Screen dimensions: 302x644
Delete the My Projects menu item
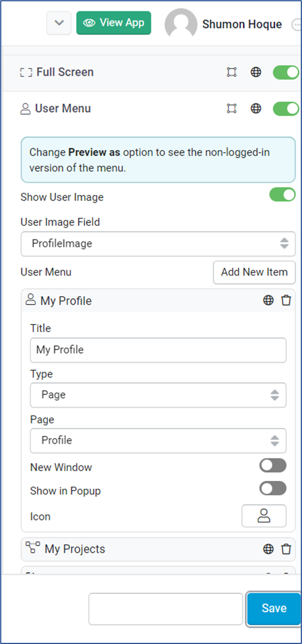(286, 549)
